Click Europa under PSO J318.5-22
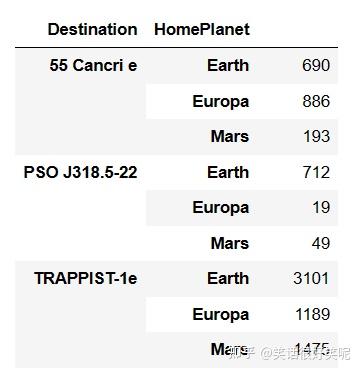This screenshot has width=362, height=373. (x=221, y=208)
